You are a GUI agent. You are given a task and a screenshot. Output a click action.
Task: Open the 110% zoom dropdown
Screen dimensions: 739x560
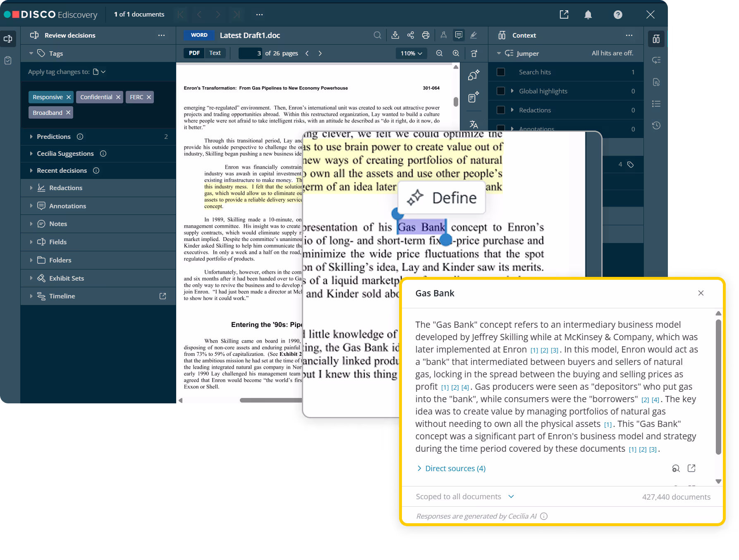point(411,53)
